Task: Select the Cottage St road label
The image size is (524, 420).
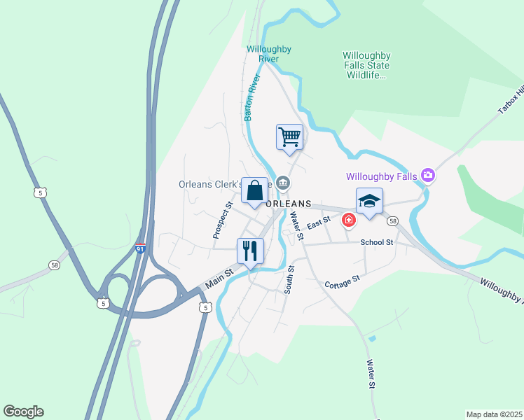Action: (342, 282)
